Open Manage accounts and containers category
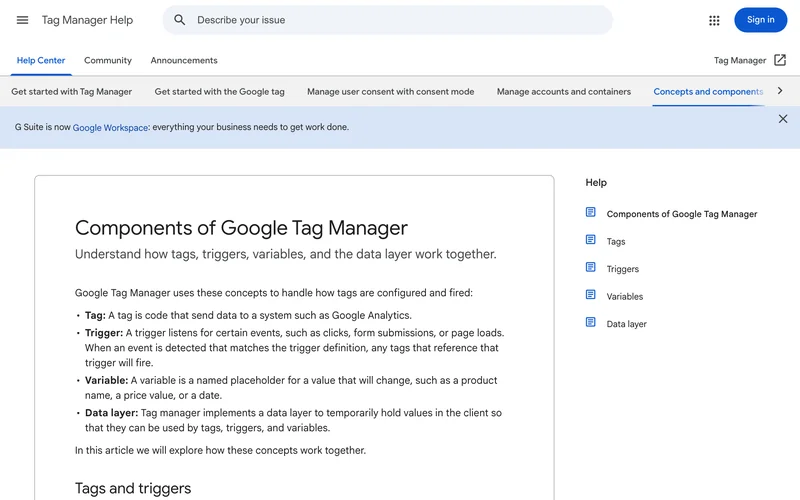Image resolution: width=800 pixels, height=500 pixels. (x=564, y=92)
